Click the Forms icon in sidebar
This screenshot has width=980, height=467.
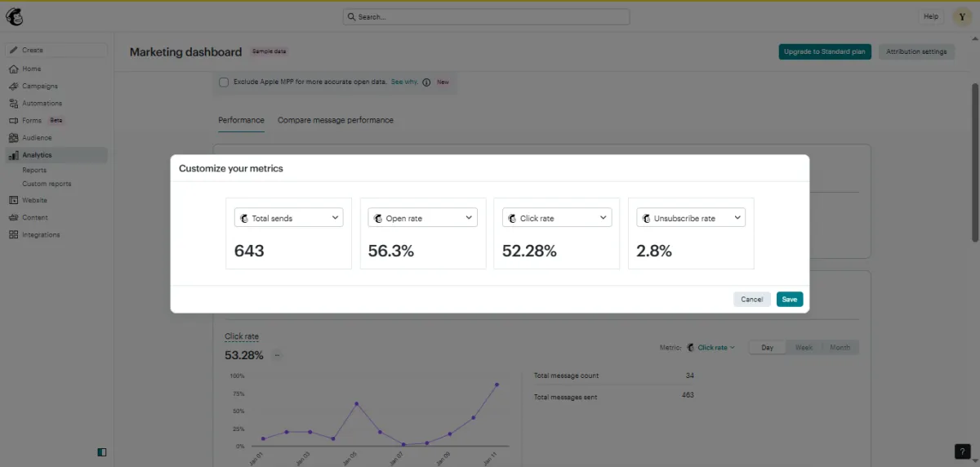click(14, 120)
